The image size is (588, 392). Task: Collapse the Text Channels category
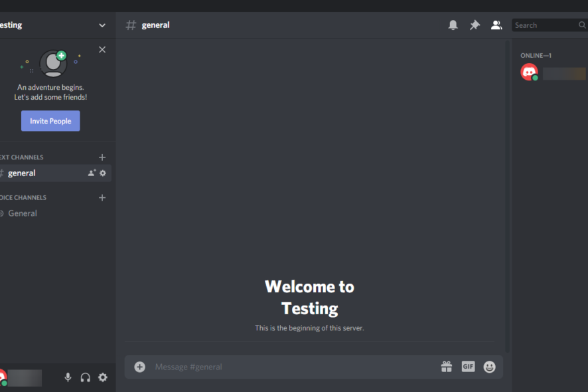[x=21, y=157]
